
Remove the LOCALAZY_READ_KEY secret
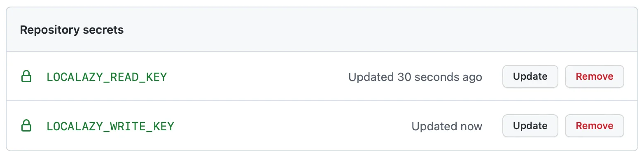point(594,76)
